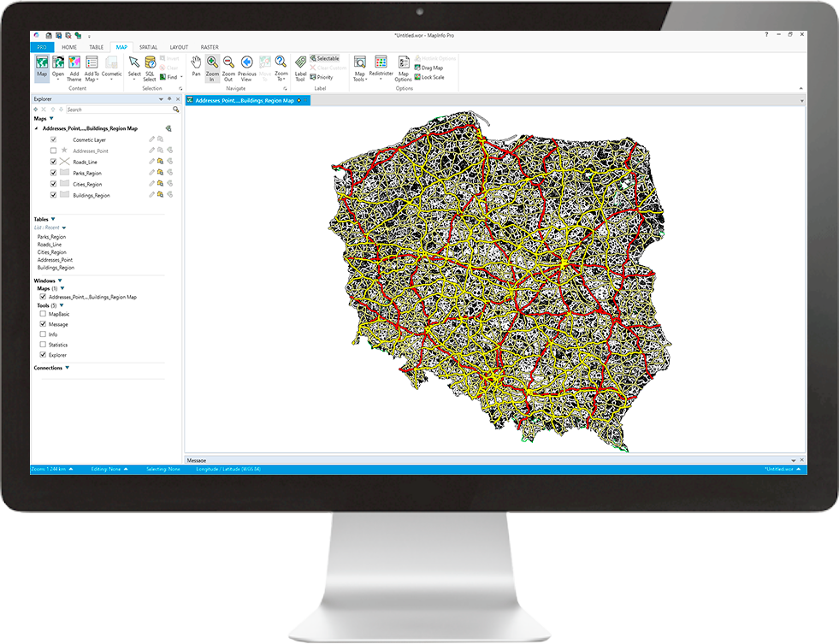Open the LAYOUT ribbon tab
839x644 pixels.
[179, 47]
